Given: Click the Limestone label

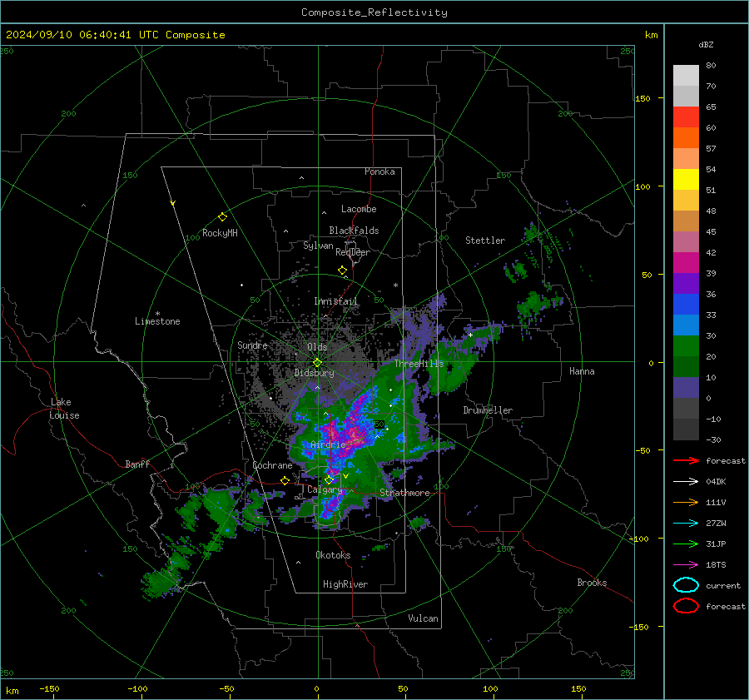Looking at the screenshot, I should [x=157, y=321].
